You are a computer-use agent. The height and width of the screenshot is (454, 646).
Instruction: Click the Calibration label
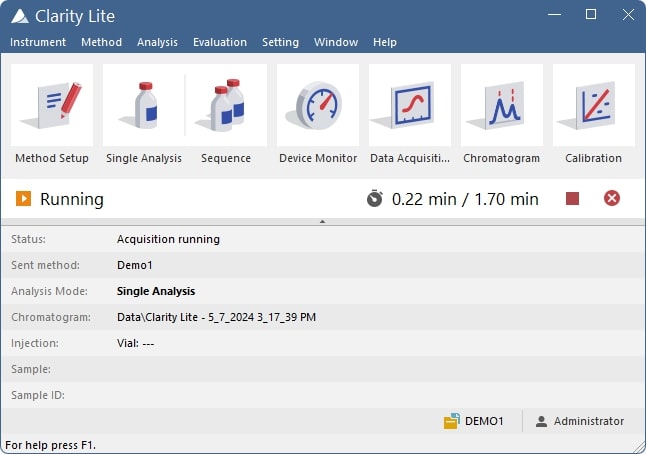click(x=593, y=158)
